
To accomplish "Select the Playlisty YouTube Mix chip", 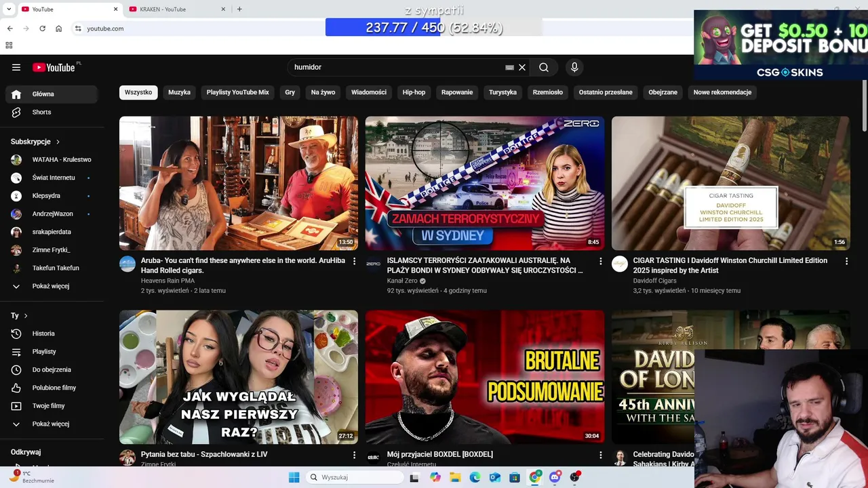I will (238, 92).
